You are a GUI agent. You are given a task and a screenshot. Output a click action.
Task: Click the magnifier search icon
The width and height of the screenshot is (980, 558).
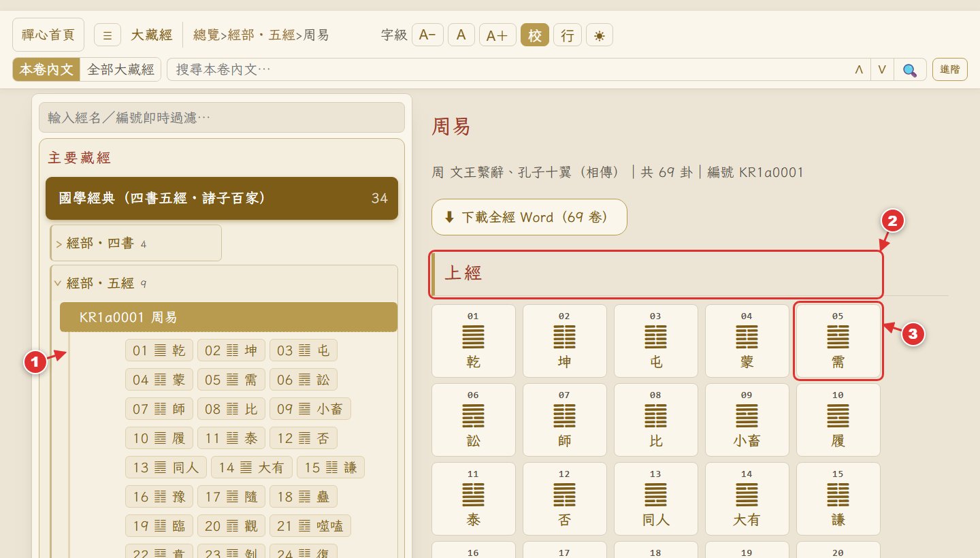910,69
